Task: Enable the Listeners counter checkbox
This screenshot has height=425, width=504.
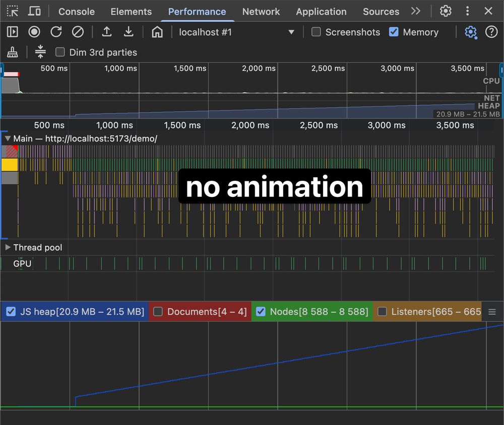Action: pos(382,311)
